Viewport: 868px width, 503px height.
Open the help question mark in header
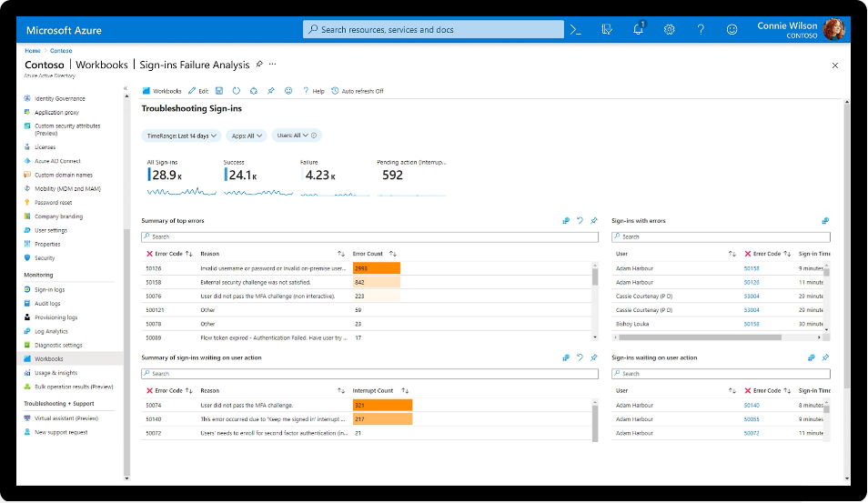pyautogui.click(x=701, y=30)
